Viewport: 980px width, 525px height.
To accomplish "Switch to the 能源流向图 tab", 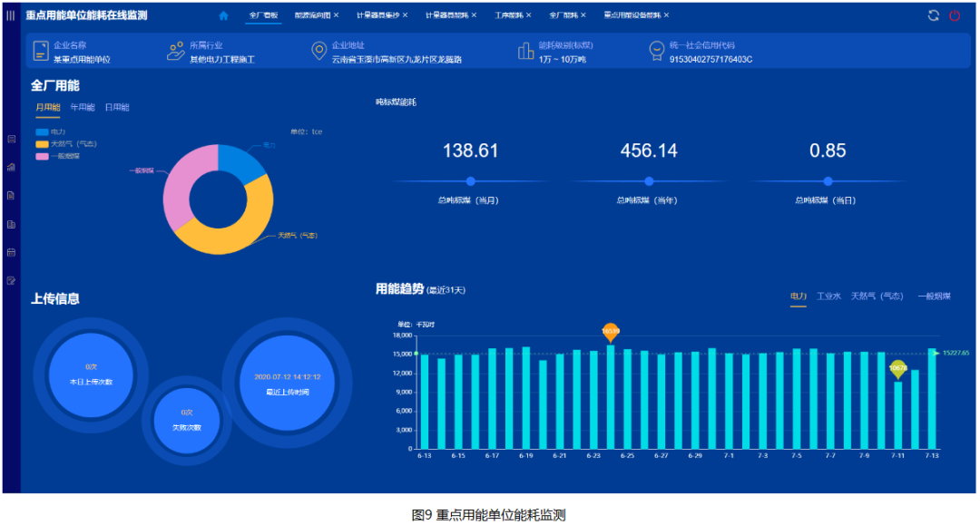I will pos(312,15).
